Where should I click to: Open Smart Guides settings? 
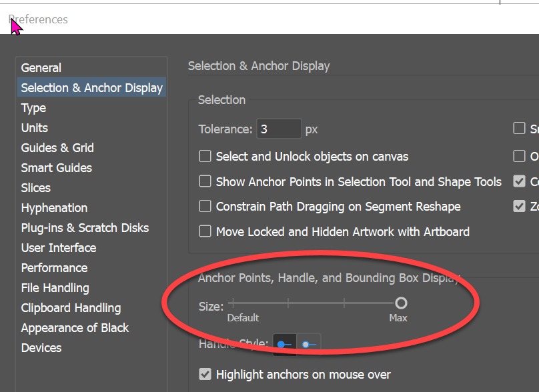(x=56, y=167)
